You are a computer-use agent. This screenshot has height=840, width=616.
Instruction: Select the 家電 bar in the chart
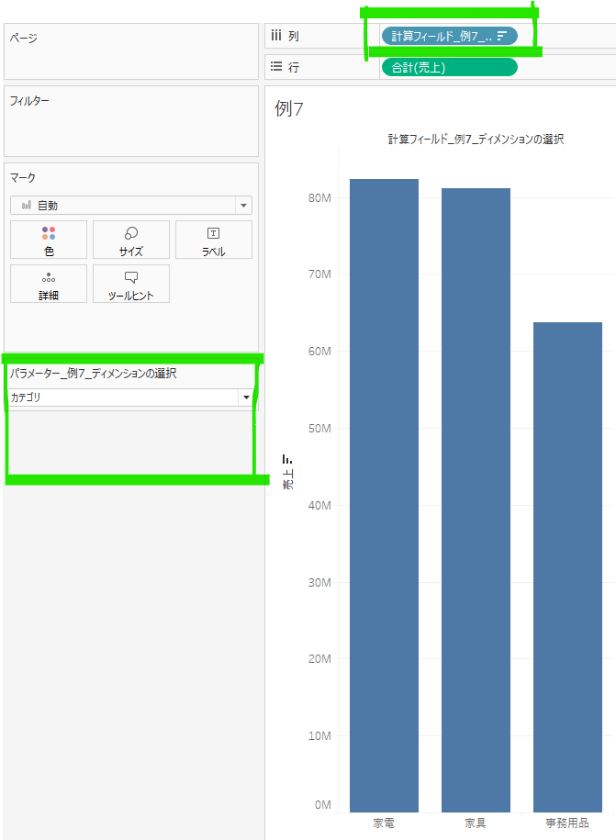tap(384, 496)
